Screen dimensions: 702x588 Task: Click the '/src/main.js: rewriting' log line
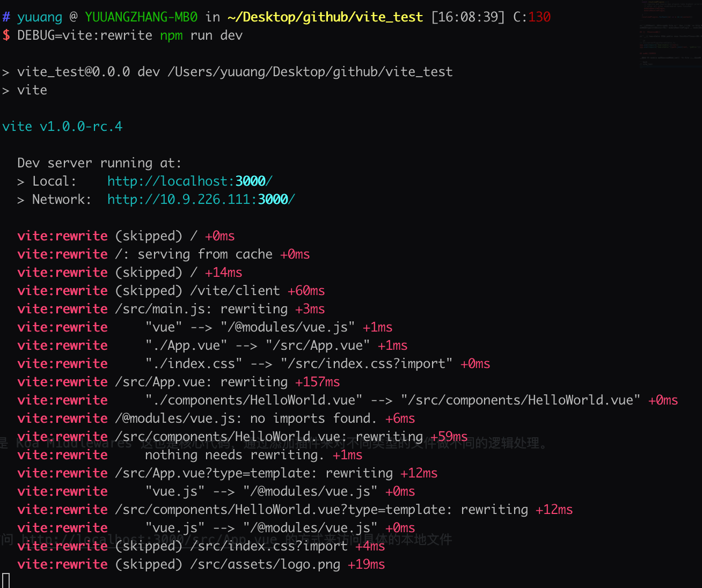click(171, 309)
